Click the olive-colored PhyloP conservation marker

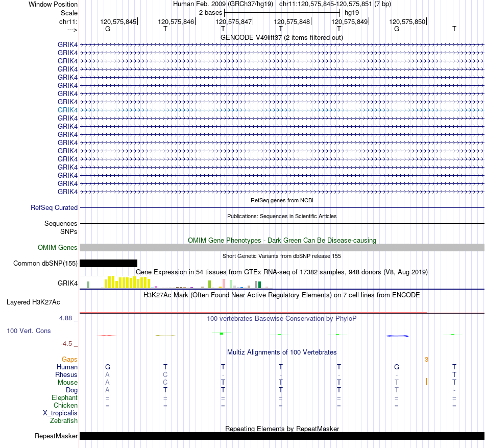point(165,336)
